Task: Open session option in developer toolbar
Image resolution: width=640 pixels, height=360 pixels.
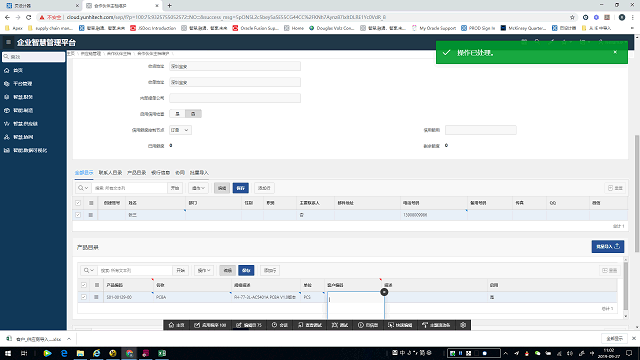Action: click(280, 325)
